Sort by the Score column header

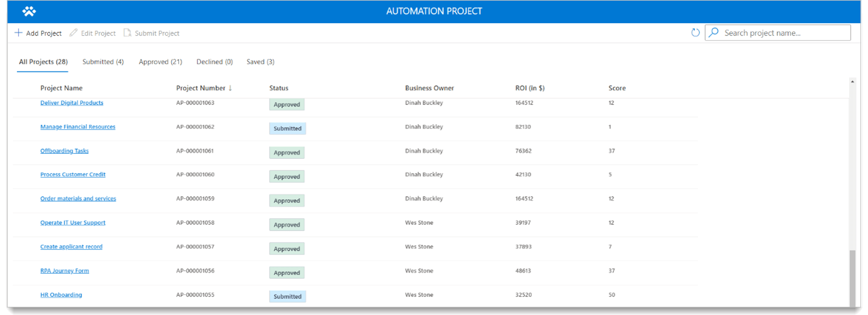coord(617,88)
